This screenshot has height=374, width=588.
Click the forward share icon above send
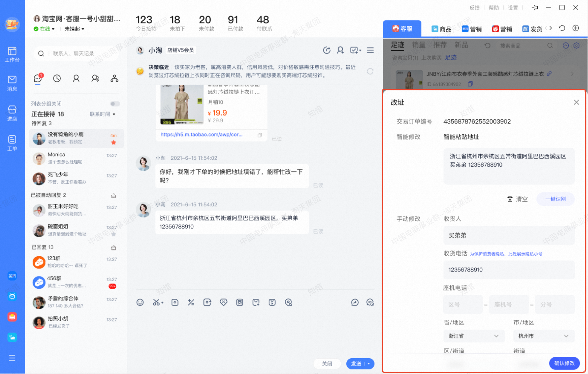(x=355, y=302)
